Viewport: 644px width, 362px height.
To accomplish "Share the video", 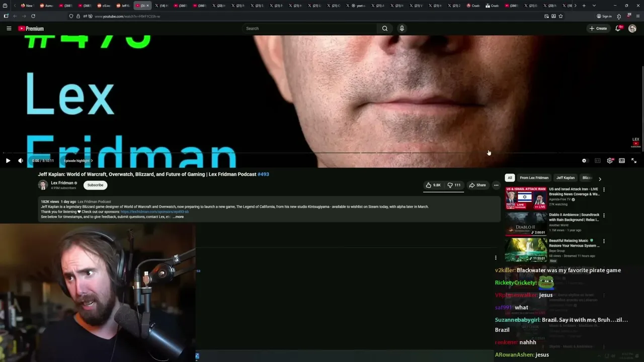I will 477,185.
